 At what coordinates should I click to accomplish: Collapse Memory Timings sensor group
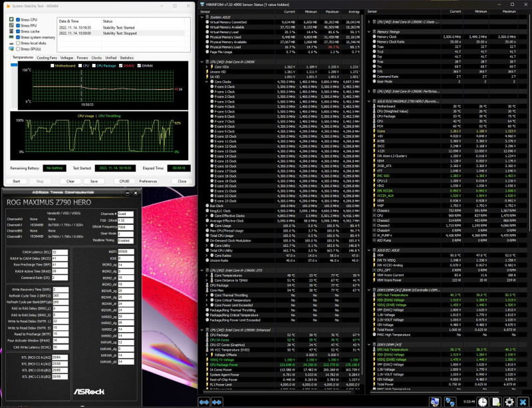(x=369, y=31)
